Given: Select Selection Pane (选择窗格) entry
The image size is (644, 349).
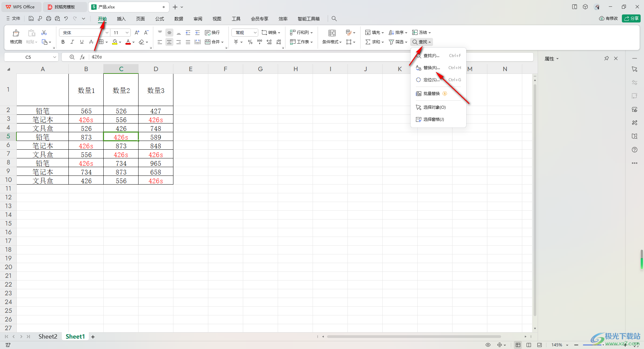Looking at the screenshot, I should (438, 119).
